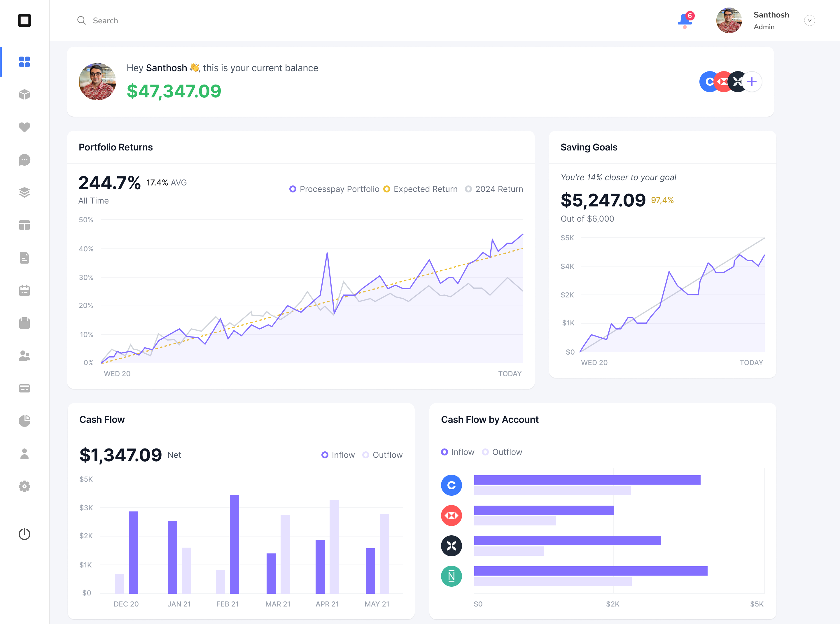The height and width of the screenshot is (624, 840).
Task: Open the layers stack sidebar item
Action: 24,193
